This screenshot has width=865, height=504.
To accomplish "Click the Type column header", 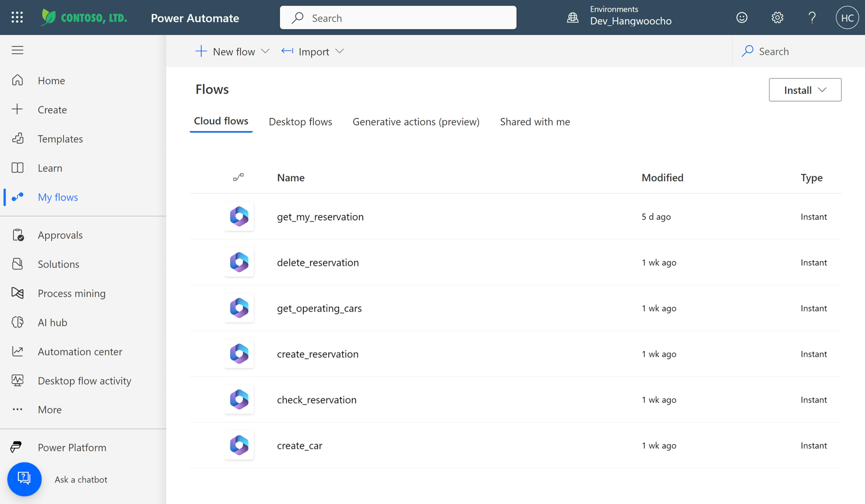I will tap(811, 177).
